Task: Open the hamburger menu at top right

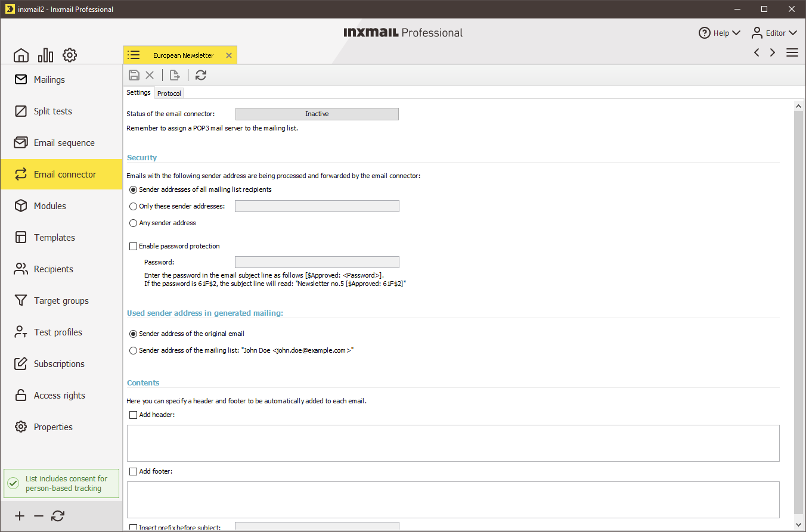Action: click(792, 52)
